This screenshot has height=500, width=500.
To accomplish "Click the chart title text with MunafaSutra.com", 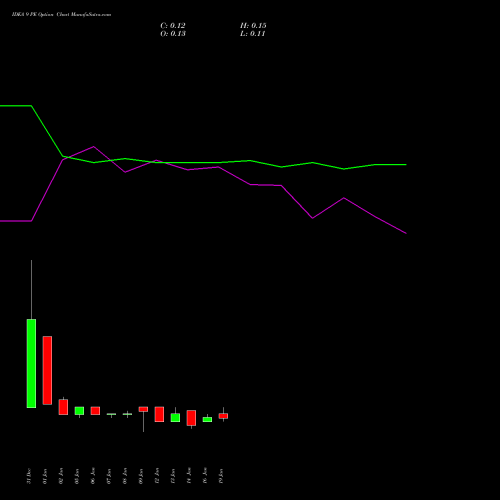I will pos(61,15).
